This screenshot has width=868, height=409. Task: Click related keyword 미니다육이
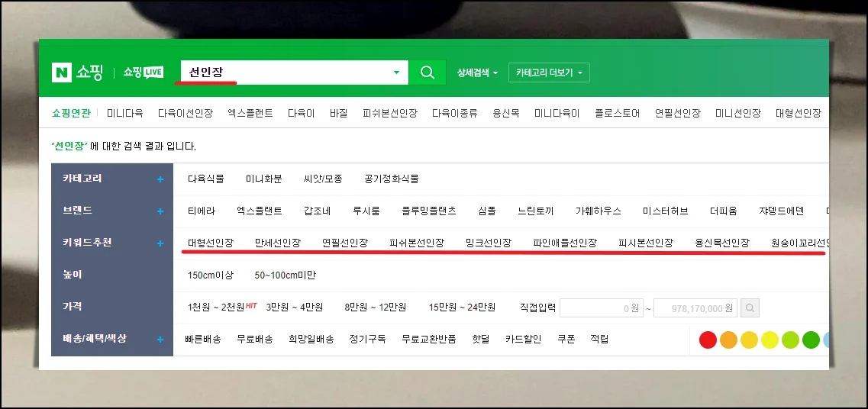557,114
